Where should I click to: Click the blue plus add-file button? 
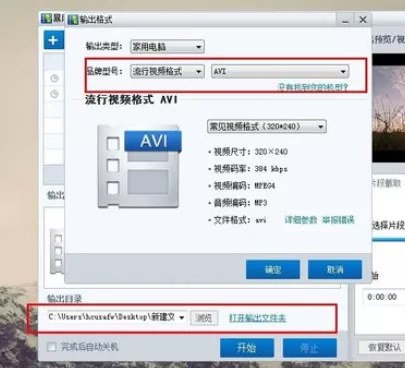coord(53,40)
